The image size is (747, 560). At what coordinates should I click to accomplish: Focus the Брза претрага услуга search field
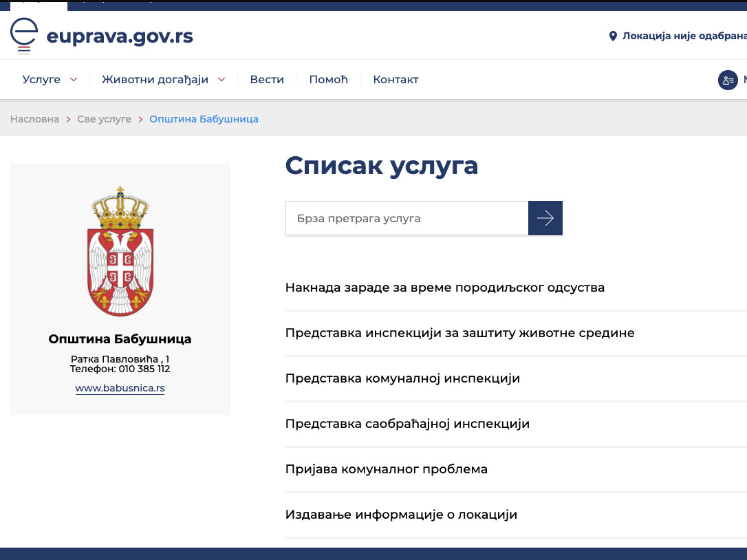406,218
